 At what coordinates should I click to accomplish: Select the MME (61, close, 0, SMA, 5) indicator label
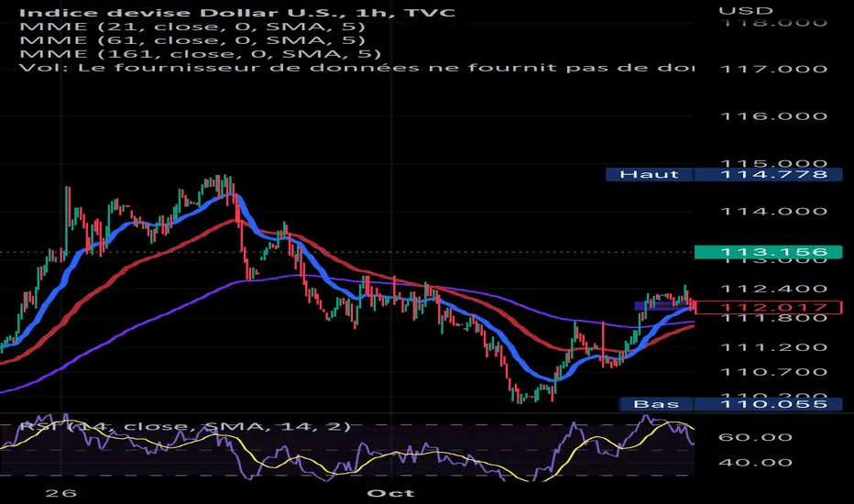192,40
